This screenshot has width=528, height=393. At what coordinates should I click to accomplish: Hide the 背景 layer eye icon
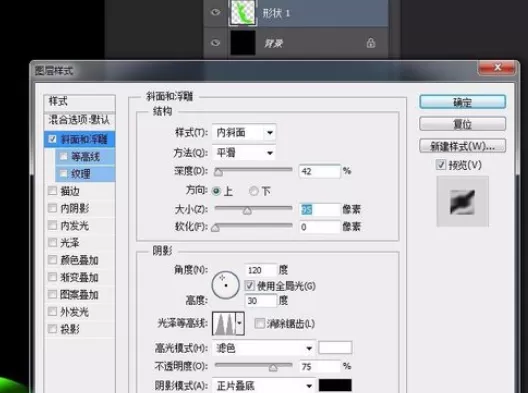coord(216,43)
